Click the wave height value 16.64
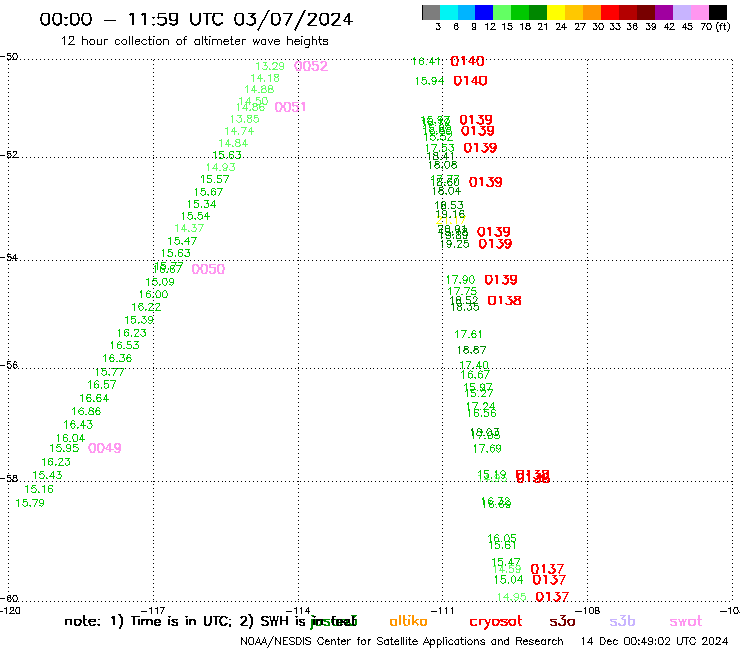This screenshot has height=650, width=740. click(x=94, y=398)
